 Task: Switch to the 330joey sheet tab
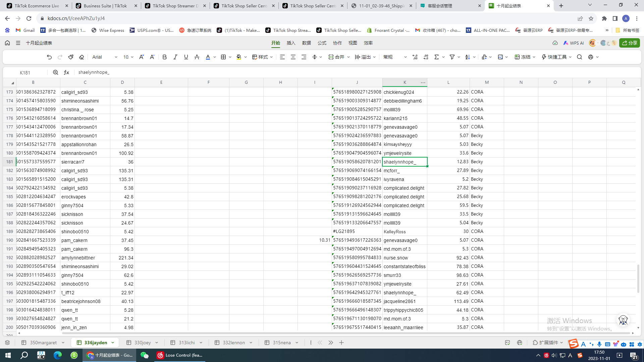pyautogui.click(x=143, y=343)
